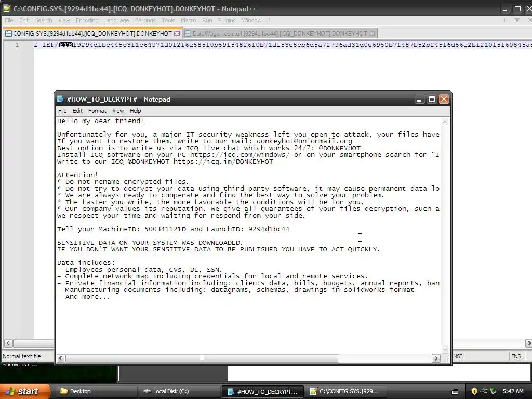Click line number 1 in Notepad++ margin
This screenshot has height=399, width=532.
point(17,45)
